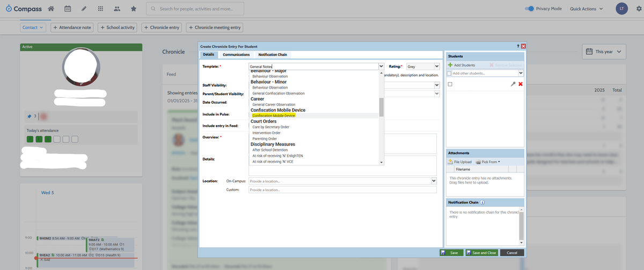The height and width of the screenshot is (270, 644).
Task: Tick the checkbox in the student list row
Action: (450, 84)
